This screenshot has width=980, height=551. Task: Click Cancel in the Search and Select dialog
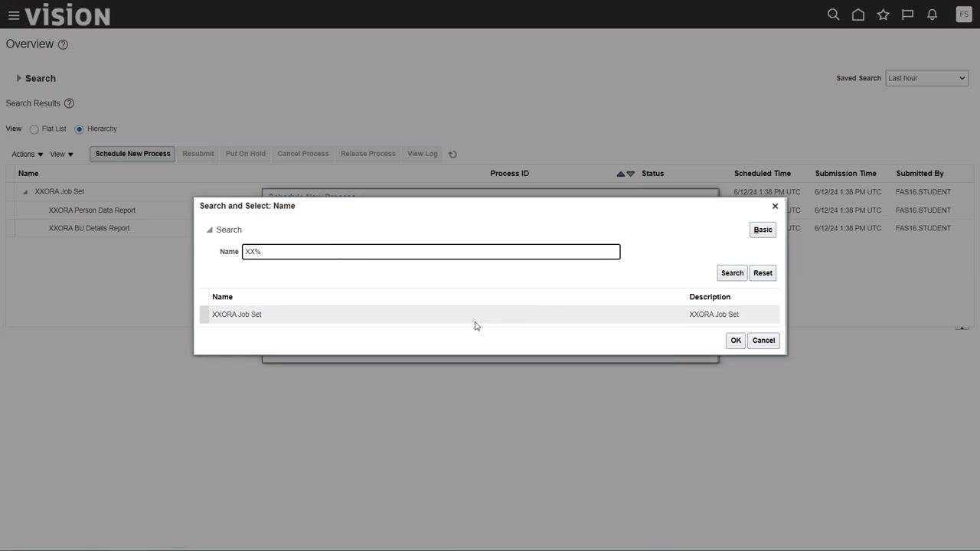763,341
